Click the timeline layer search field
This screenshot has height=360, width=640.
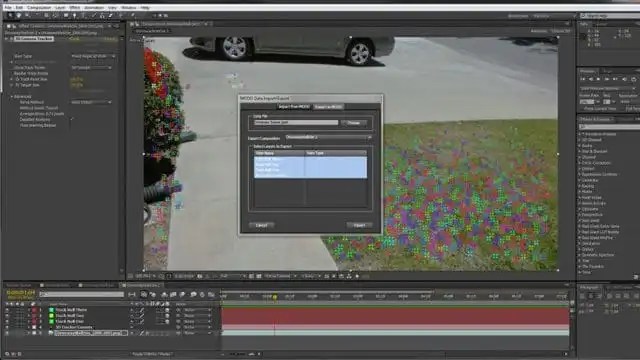click(x=82, y=294)
